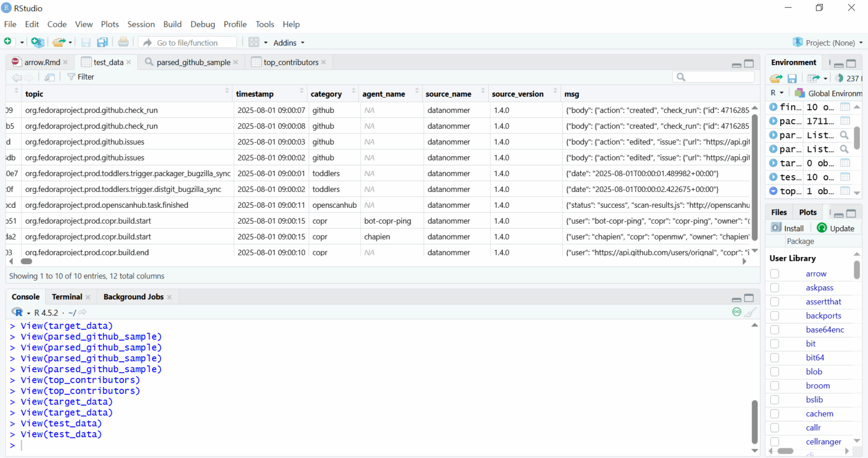Open the workspace load icon in Environment panel

(x=775, y=78)
